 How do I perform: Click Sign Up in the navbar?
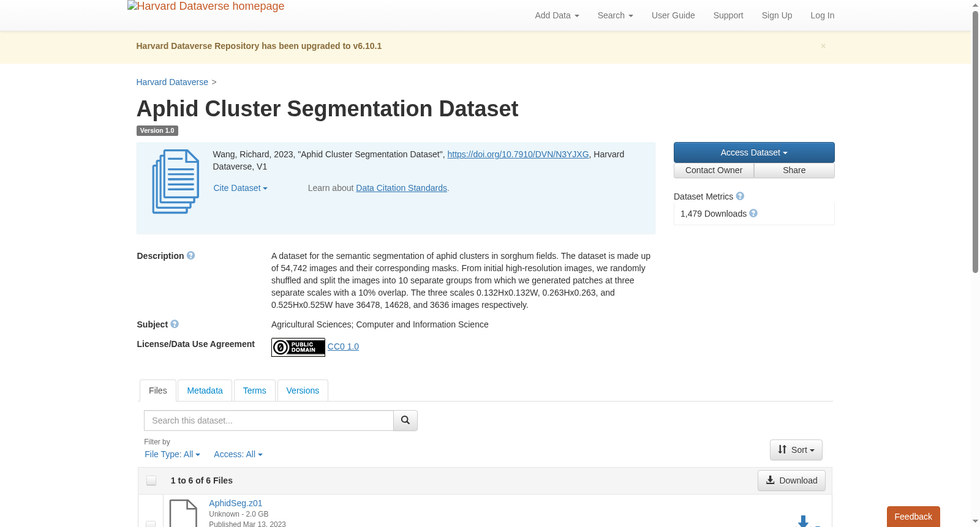point(777,15)
